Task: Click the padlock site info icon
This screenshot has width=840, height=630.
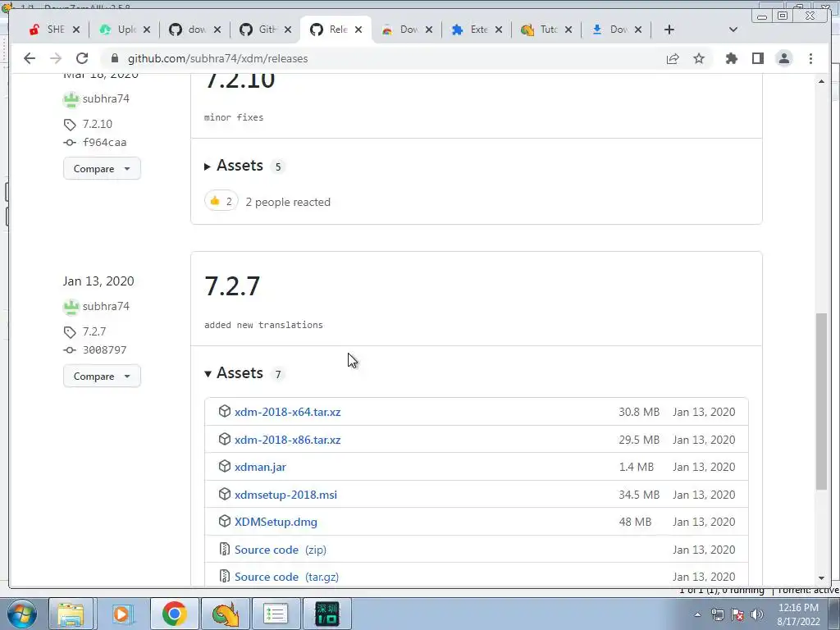Action: (114, 58)
